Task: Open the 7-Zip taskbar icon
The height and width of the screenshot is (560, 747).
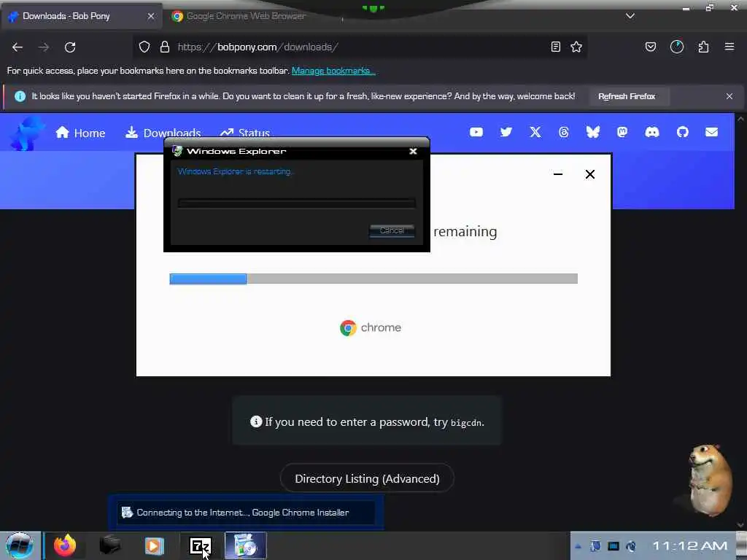Action: pyautogui.click(x=200, y=545)
